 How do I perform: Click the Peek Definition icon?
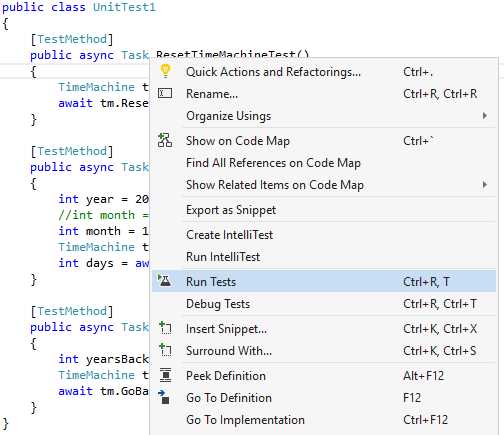(165, 375)
